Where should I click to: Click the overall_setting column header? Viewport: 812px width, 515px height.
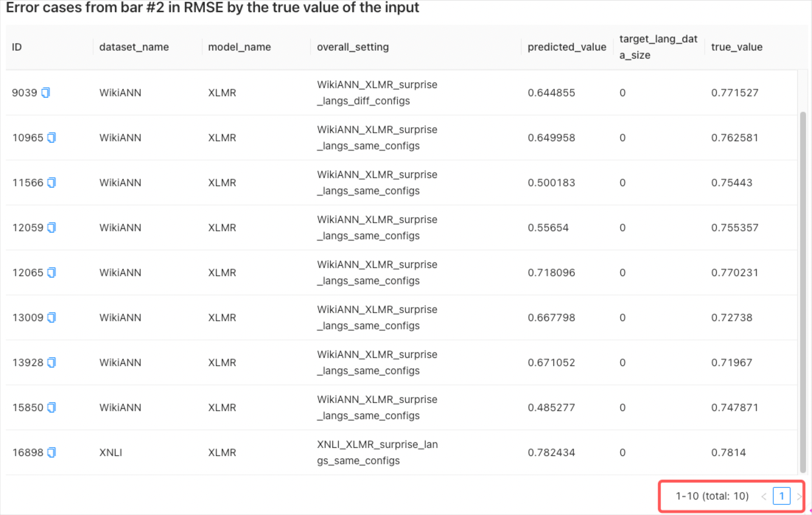tap(353, 47)
